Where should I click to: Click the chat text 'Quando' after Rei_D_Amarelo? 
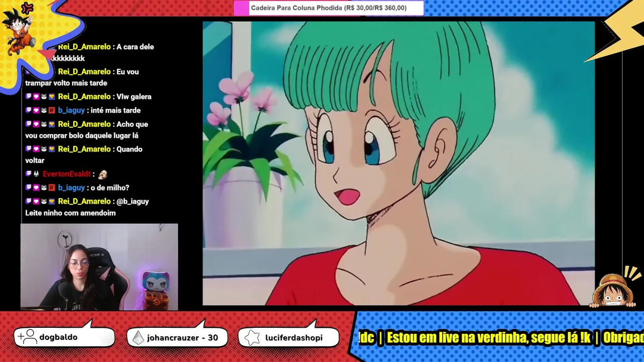click(x=129, y=149)
